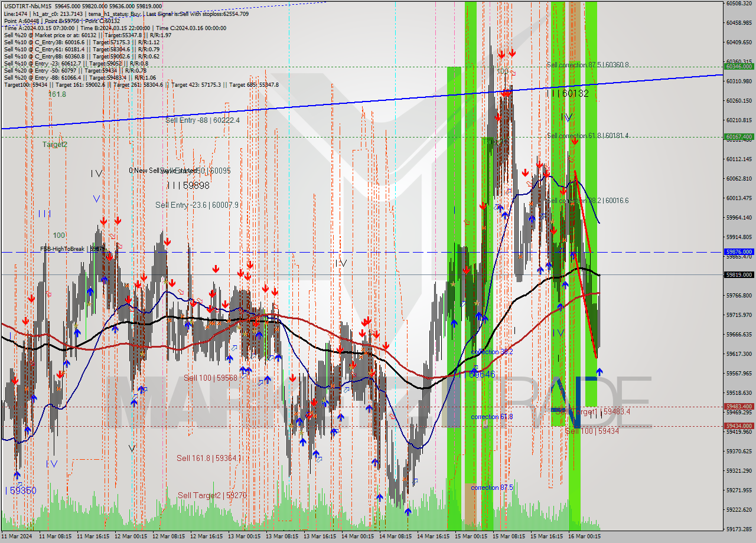Viewport: 756px width, 543px height.
Task: Click the green 60346.000 price tag
Action: [x=739, y=66]
